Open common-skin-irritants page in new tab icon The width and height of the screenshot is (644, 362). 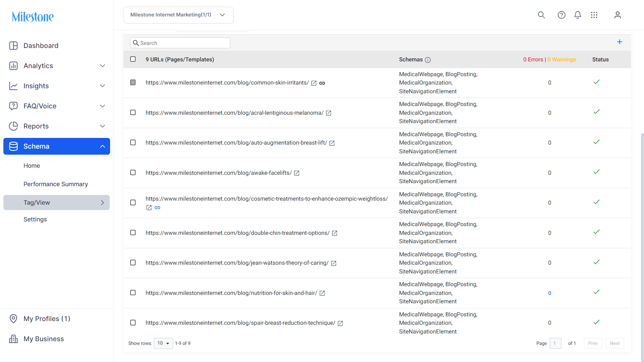[314, 83]
